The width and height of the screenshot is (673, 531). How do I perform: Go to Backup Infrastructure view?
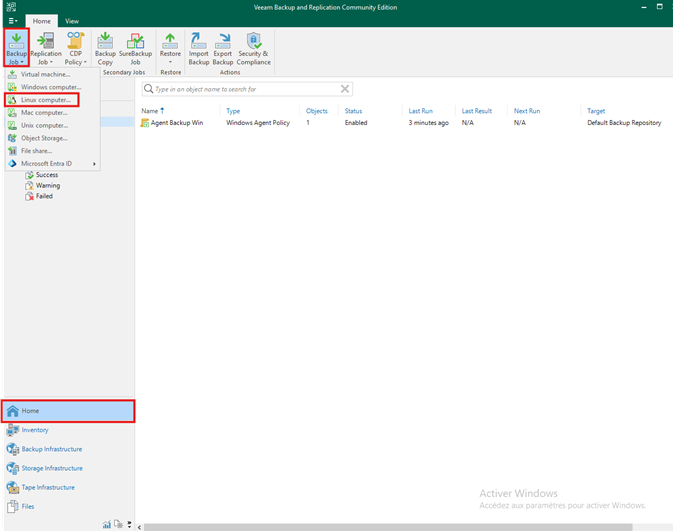51,449
